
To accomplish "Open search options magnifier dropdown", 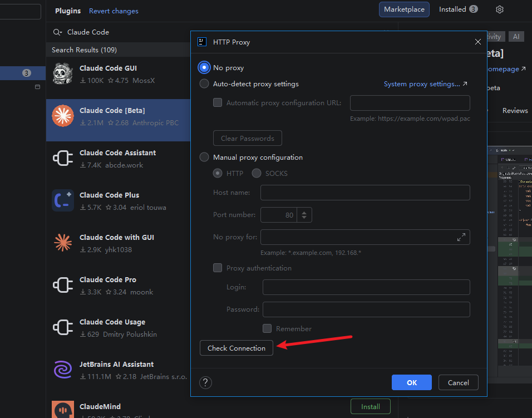I will (x=57, y=32).
